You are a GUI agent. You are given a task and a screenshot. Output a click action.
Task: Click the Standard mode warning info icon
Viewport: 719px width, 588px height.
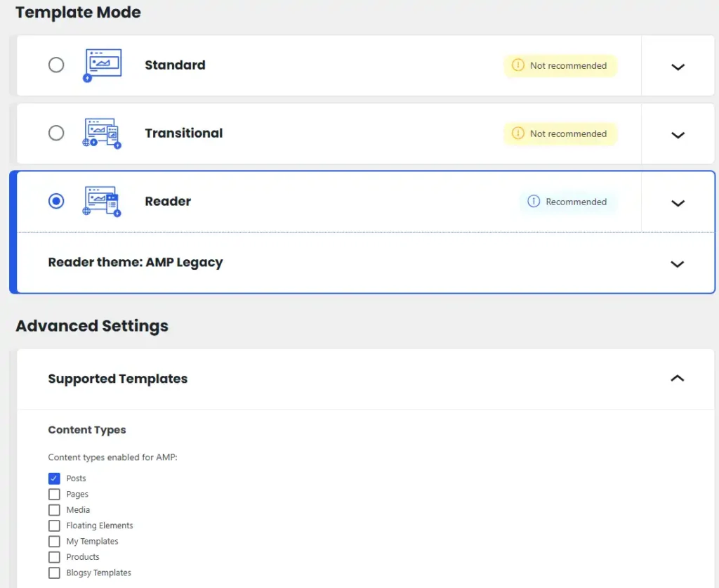(518, 65)
